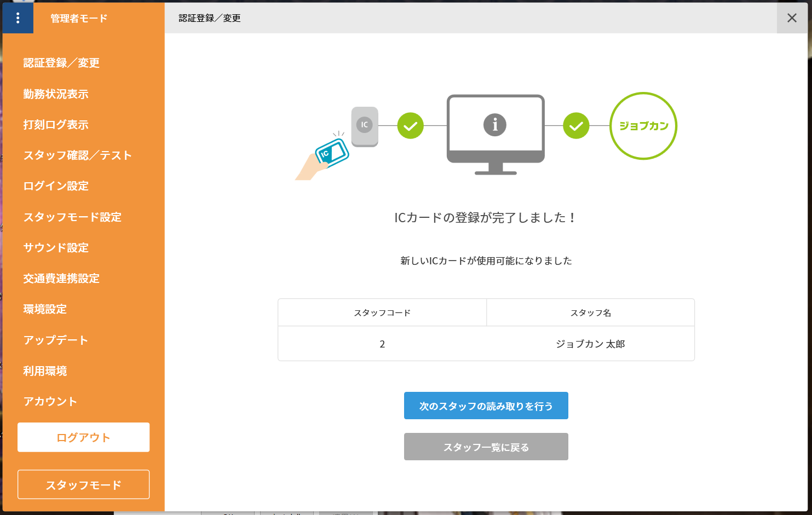Image resolution: width=812 pixels, height=515 pixels.
Task: Click the ログアウト button
Action: (83, 437)
